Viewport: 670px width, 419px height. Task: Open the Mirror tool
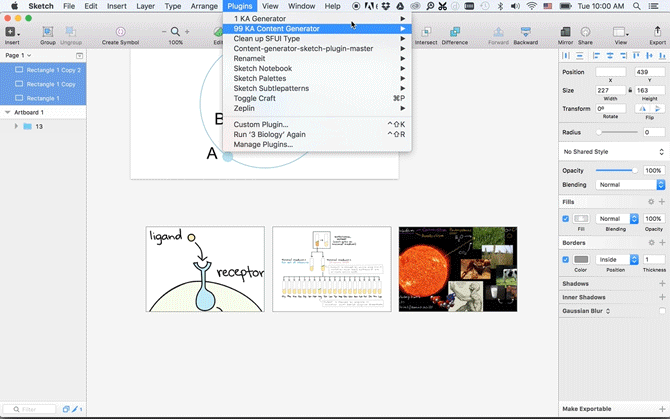[x=565, y=32]
